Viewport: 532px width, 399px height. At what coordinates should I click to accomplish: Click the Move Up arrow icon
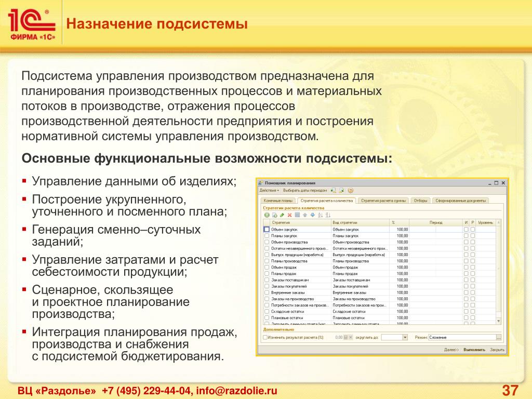[304, 215]
